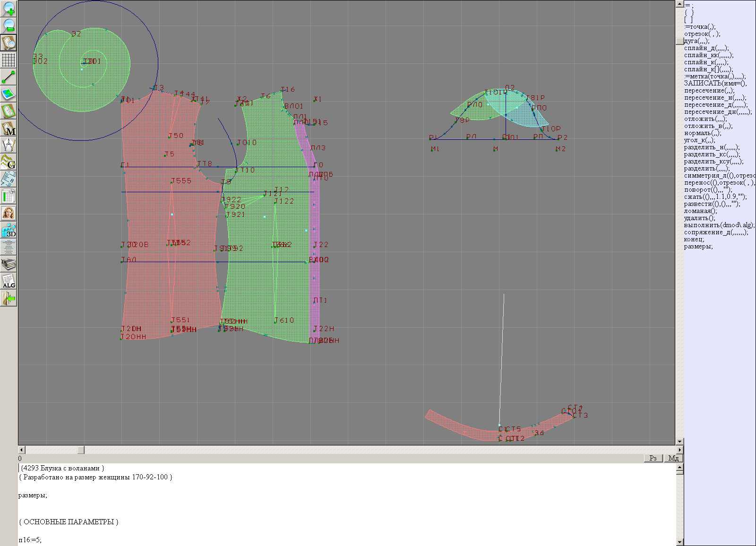Select the line segment drawing tool
The width and height of the screenshot is (756, 546).
(9, 77)
